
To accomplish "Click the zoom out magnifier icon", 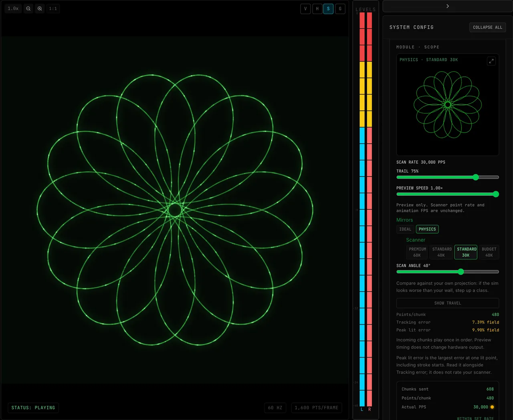I will click(28, 8).
